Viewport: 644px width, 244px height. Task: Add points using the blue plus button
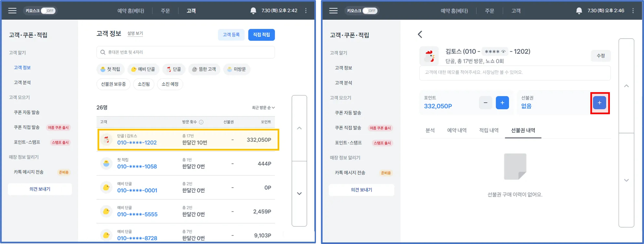[502, 103]
